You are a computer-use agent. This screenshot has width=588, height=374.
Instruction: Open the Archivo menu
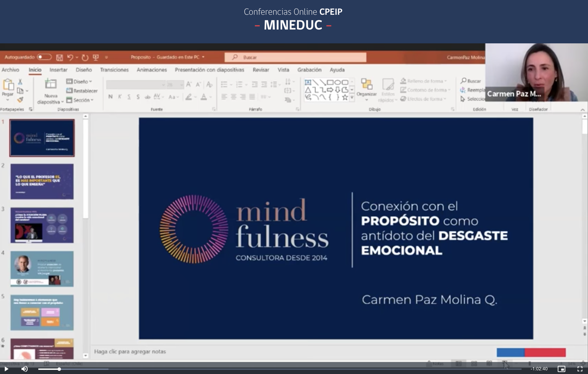pyautogui.click(x=10, y=70)
